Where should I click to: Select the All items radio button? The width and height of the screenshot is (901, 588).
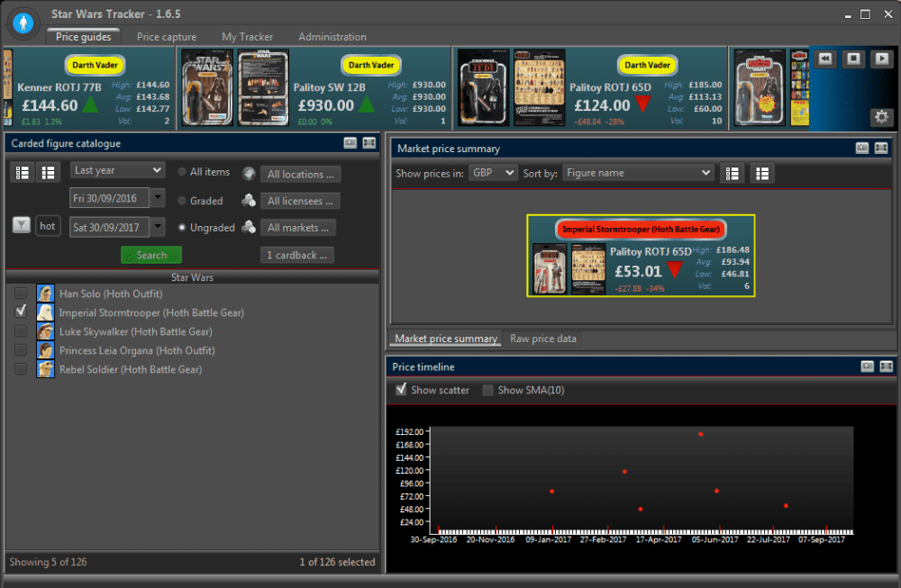[x=182, y=172]
